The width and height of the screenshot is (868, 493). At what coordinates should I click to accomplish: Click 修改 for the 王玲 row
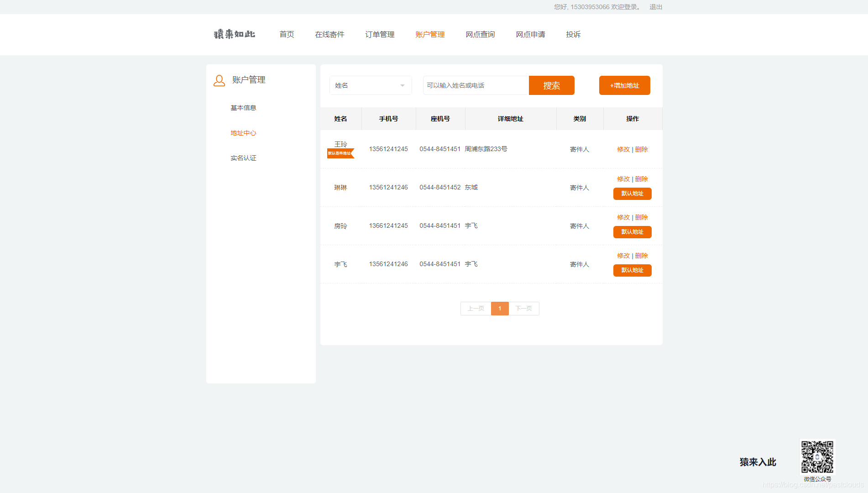tap(623, 149)
